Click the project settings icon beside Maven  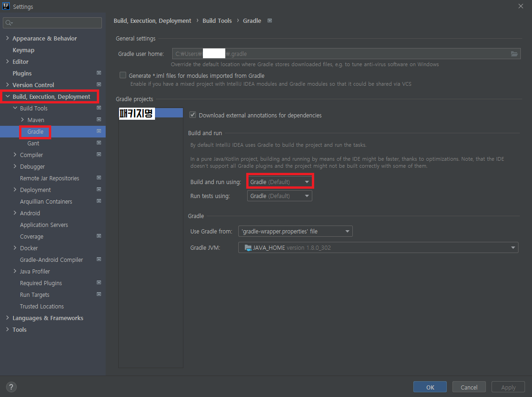[x=99, y=119]
